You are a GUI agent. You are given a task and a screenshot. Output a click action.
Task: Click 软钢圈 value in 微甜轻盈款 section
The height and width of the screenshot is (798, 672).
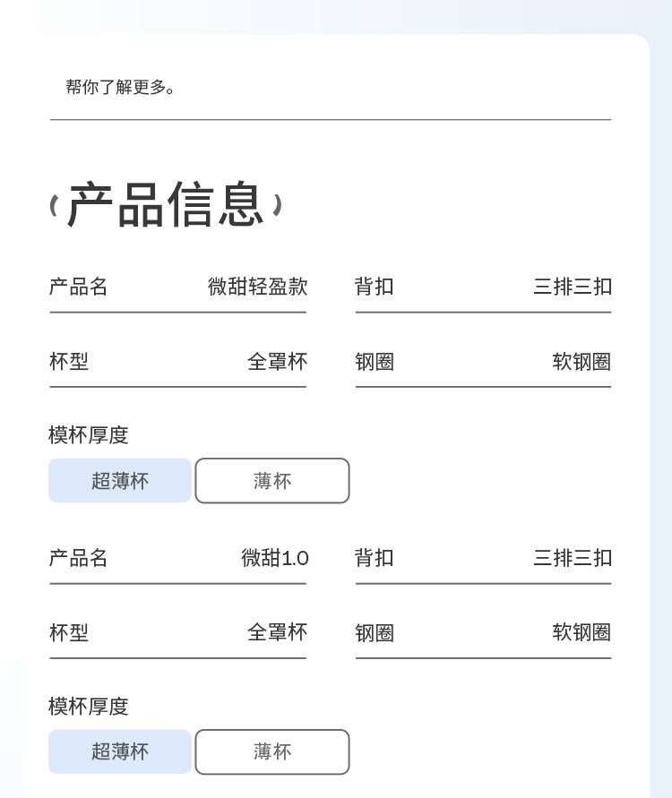582,362
